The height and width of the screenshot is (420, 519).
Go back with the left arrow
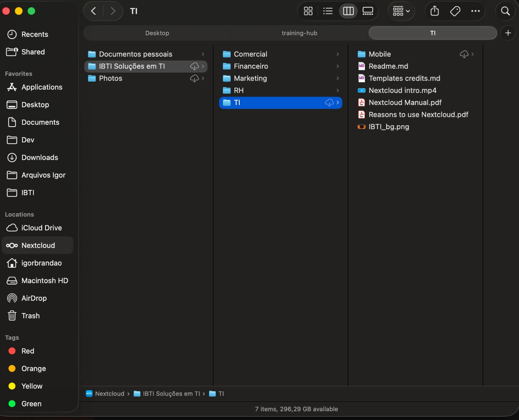point(93,11)
